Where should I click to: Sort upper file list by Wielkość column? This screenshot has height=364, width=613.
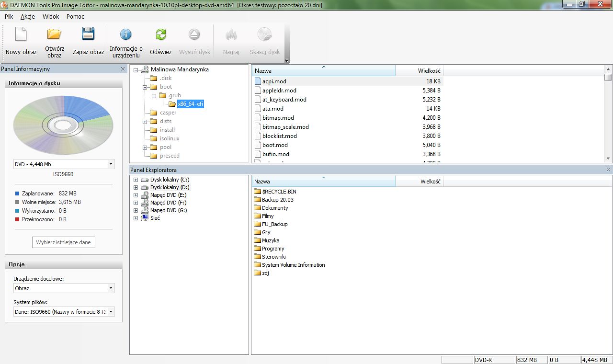[419, 71]
